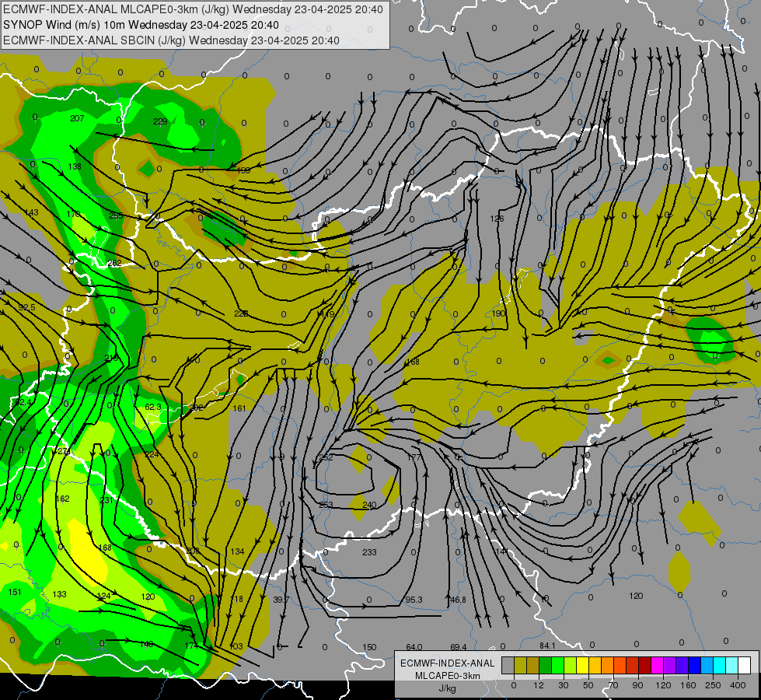Click the map value 162
This screenshot has width=761, height=700.
(x=63, y=499)
